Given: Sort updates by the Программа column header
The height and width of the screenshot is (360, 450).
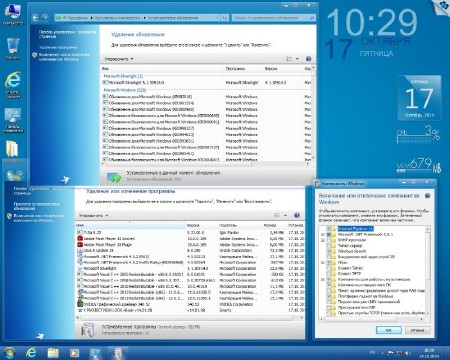Looking at the screenshot, I should click(243, 69).
